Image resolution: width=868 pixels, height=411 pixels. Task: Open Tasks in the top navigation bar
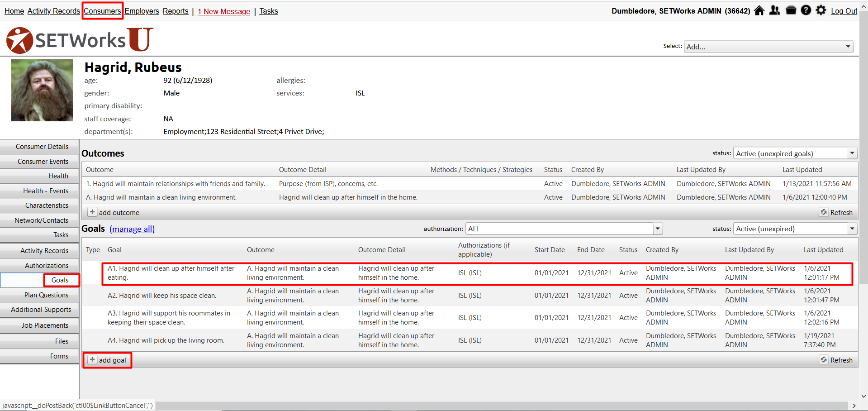tap(269, 11)
